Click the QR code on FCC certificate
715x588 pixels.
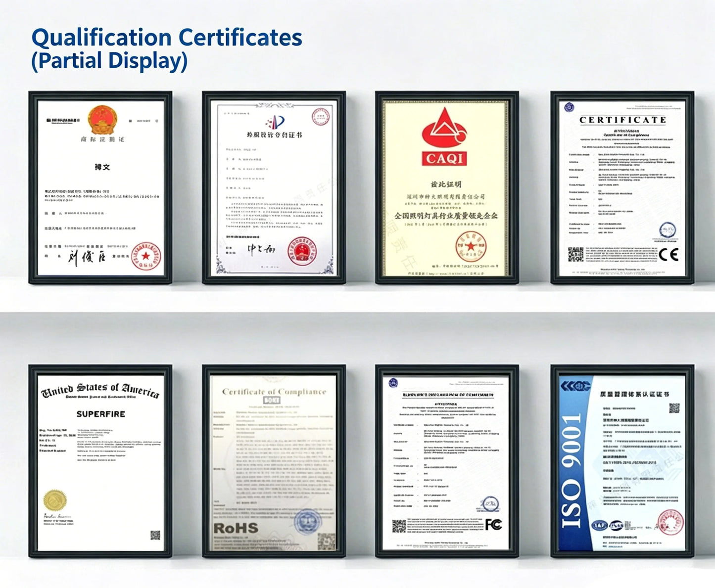click(399, 526)
